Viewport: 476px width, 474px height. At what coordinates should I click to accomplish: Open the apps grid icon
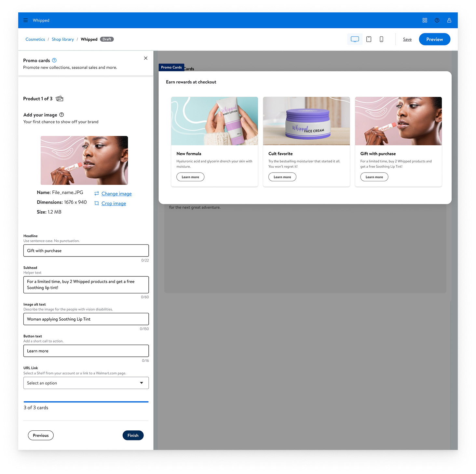(425, 20)
